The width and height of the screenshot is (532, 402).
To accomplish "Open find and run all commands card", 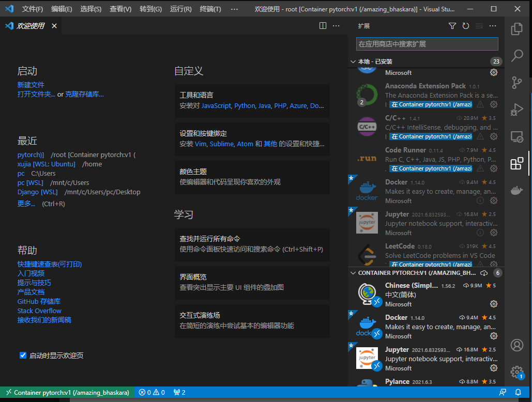I will click(x=252, y=244).
